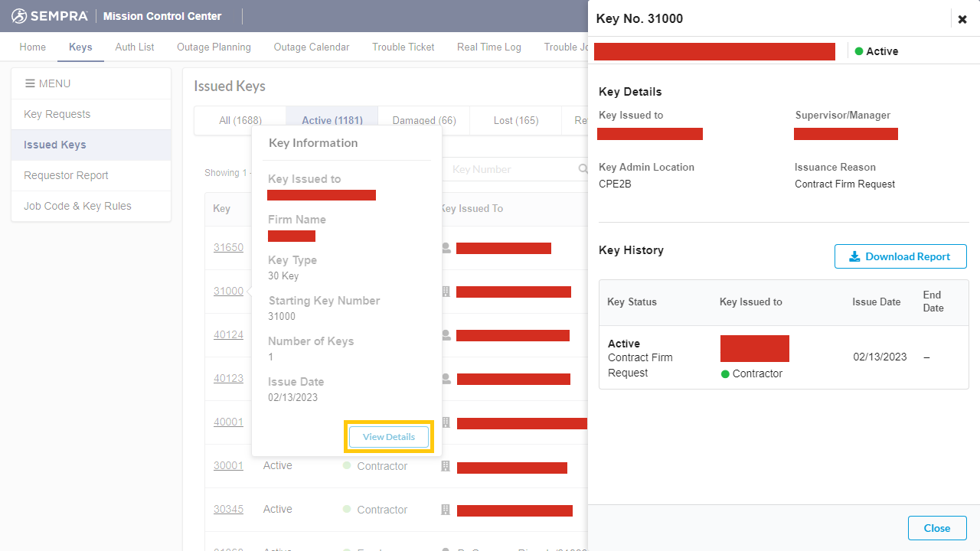Click the building icon in key 31000 row
Viewport: 980px width, 551px height.
point(446,292)
